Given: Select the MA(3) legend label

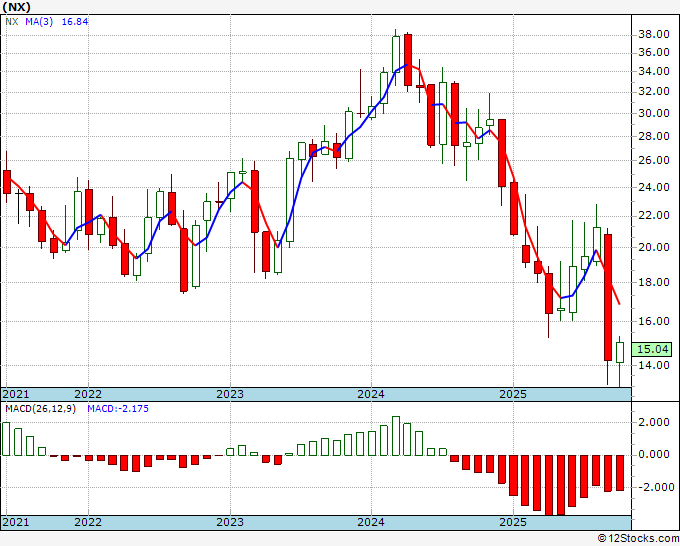Looking at the screenshot, I should pos(39,21).
